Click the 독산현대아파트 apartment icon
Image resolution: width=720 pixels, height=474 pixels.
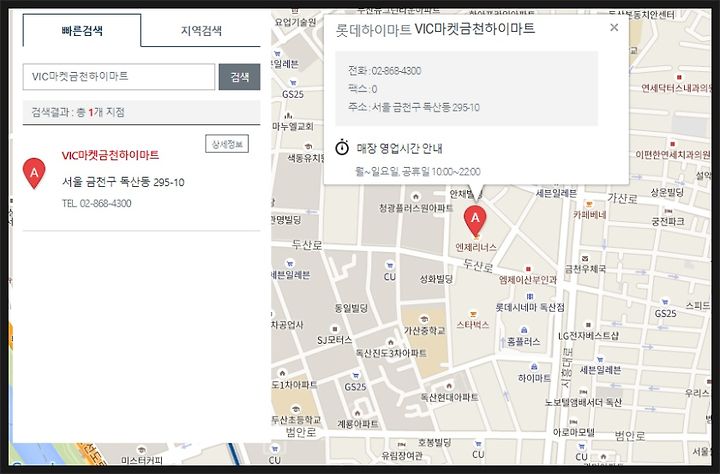(x=449, y=386)
